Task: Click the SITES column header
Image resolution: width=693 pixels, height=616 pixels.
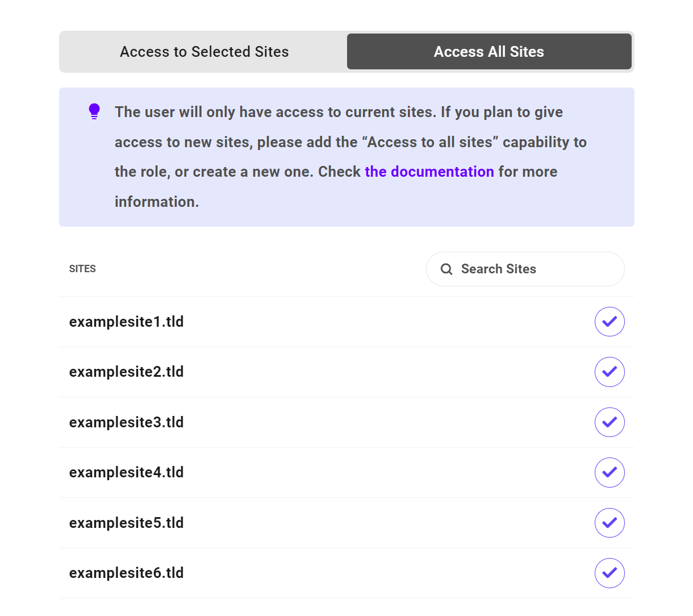Action: tap(82, 269)
